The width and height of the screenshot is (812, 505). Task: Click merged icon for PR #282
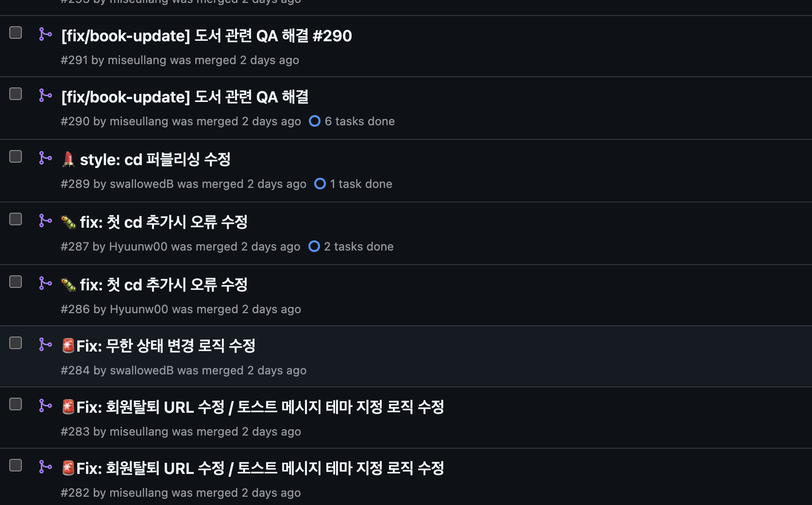(45, 467)
